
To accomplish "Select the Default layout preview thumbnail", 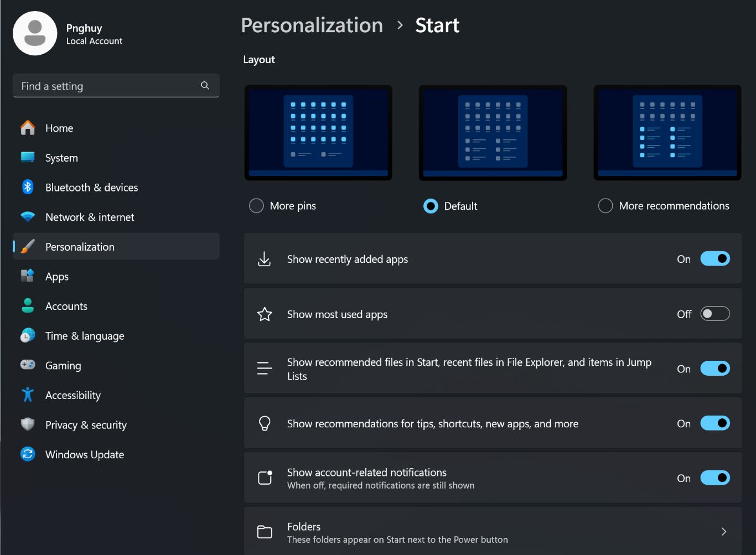I will pos(493,133).
